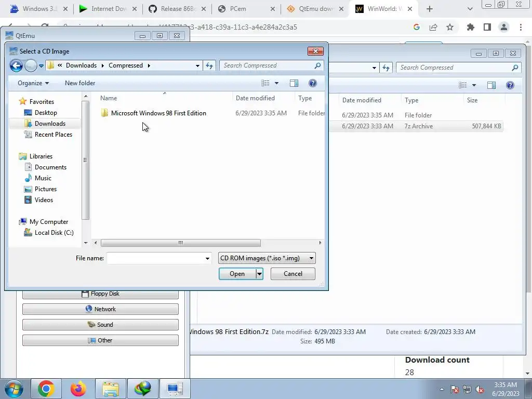Sort by Size column in Explorer window
Viewport: 532px width, 399px height.
pyautogui.click(x=472, y=100)
